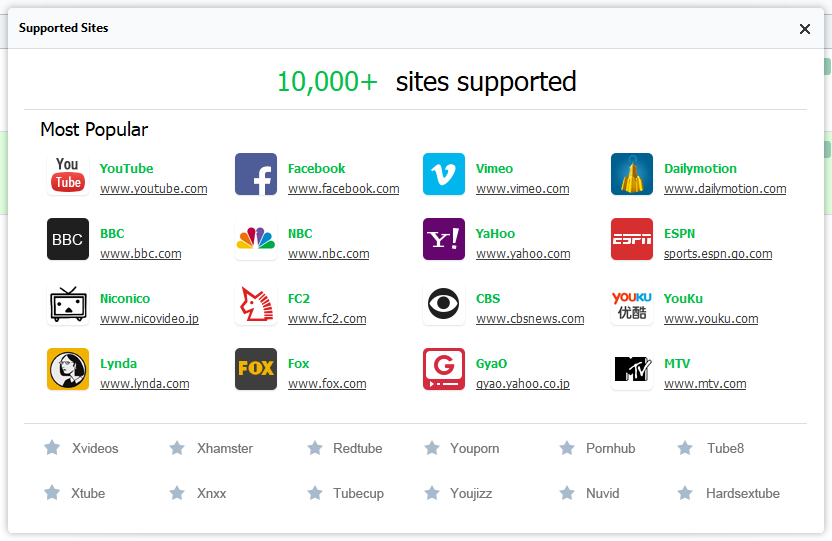Click the Facebook logo icon

click(x=256, y=174)
